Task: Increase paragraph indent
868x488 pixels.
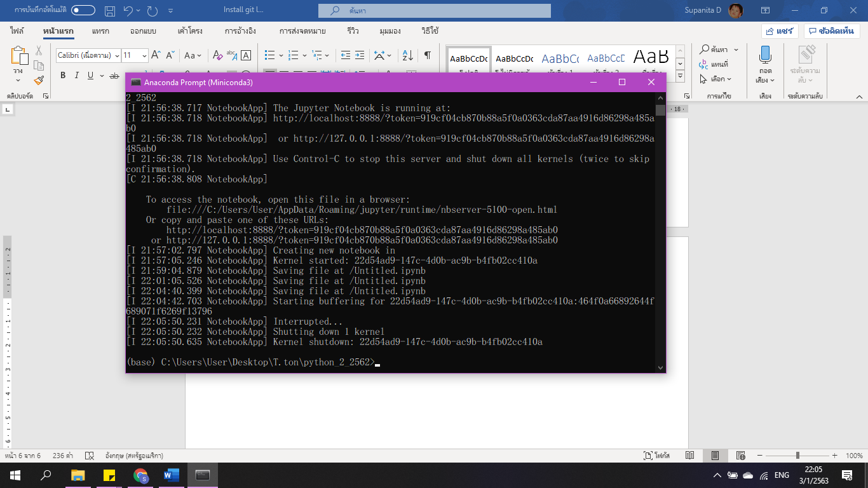Action: pos(360,55)
